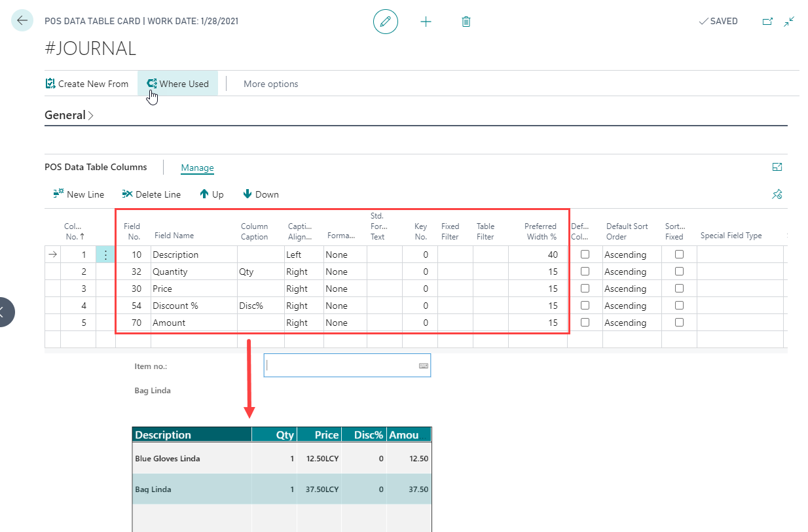
Task: Click the trash delete icon
Action: (466, 22)
